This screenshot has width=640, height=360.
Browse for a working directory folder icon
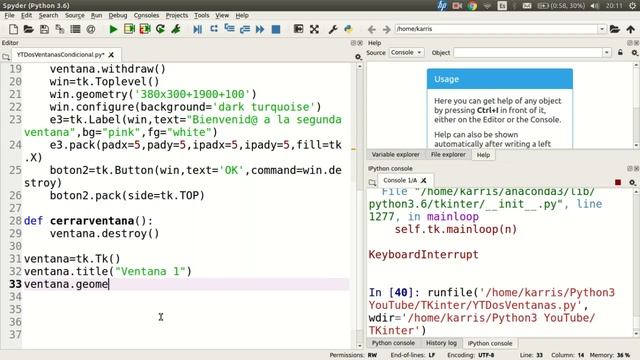(615, 29)
